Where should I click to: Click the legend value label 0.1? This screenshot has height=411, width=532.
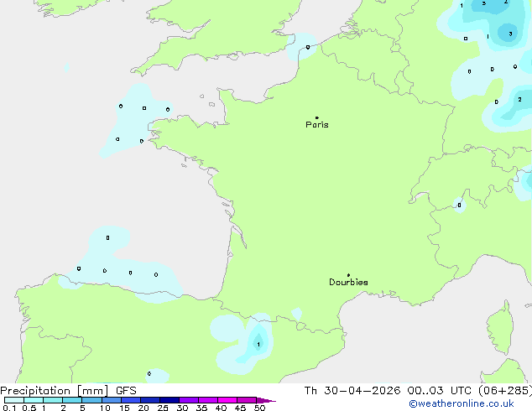click(x=9, y=408)
